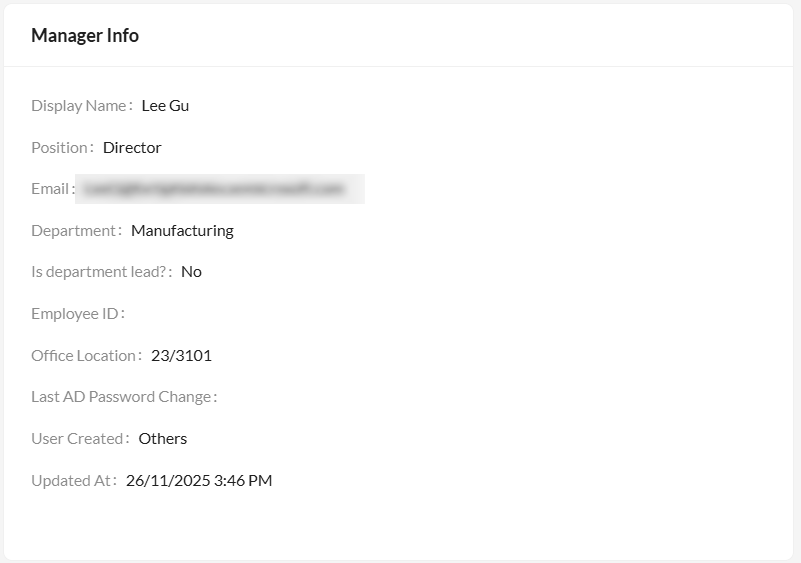Click the Is department lead? label

98,272
